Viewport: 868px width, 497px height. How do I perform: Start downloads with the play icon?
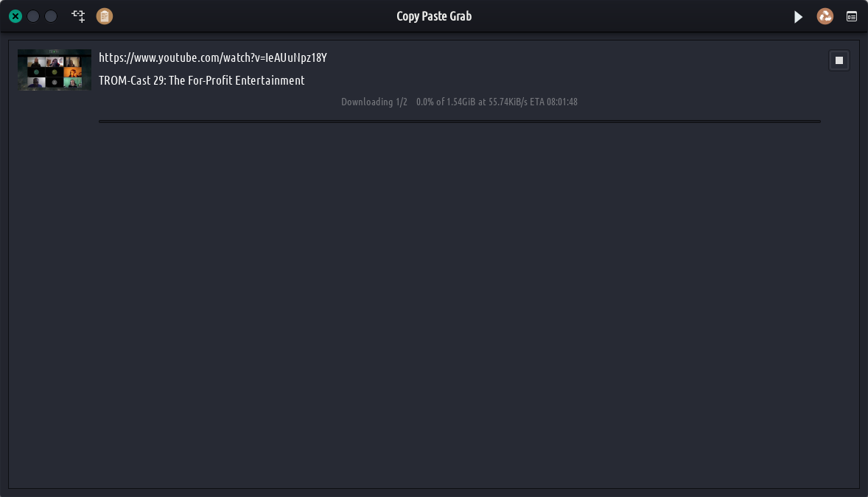coord(798,16)
